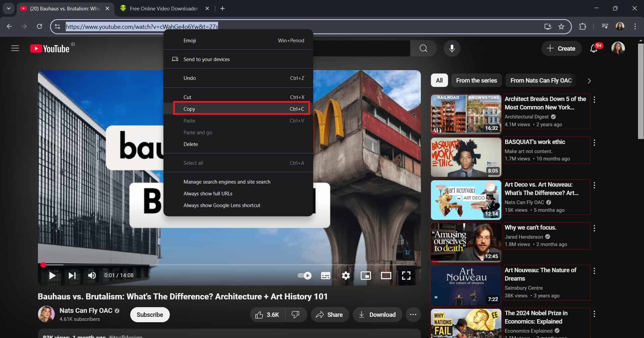Click Send to your devices
Image resolution: width=644 pixels, height=338 pixels.
pos(238,59)
